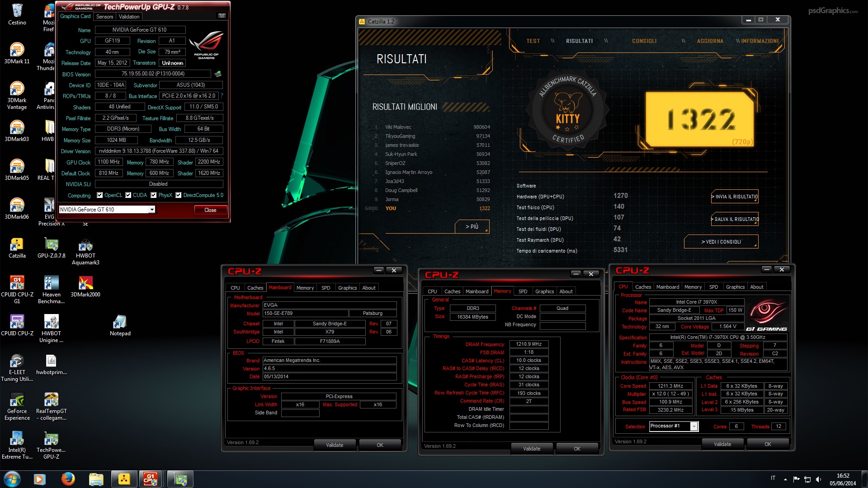Open the TEST tab in Catzilla
This screenshot has height=488, width=868.
(x=533, y=41)
